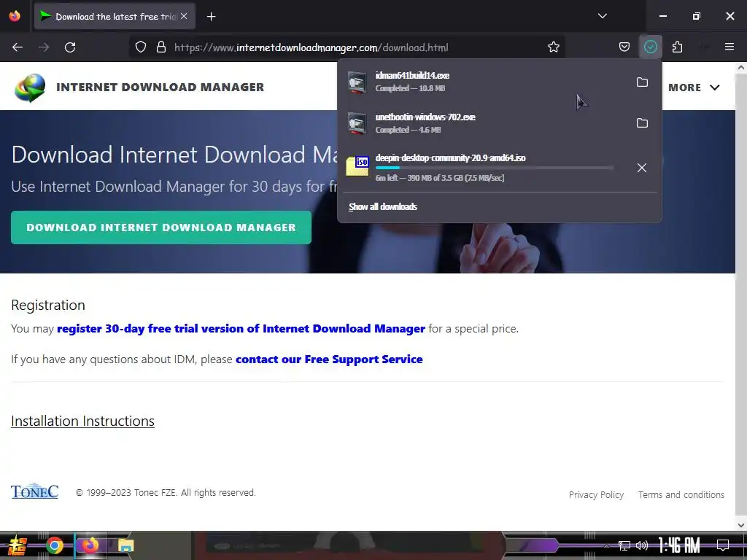Cancel the deepin ISO download
Screen dimensions: 747x560
tap(642, 168)
